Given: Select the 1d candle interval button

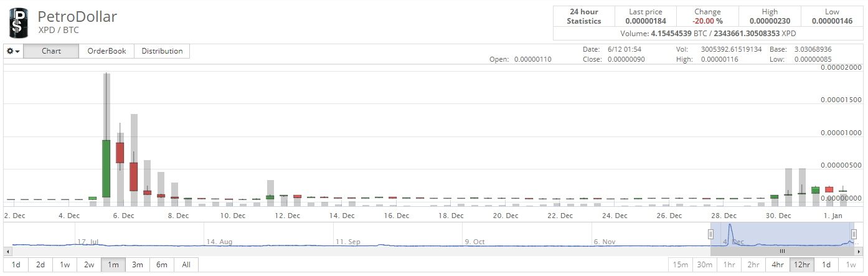Looking at the screenshot, I should tap(826, 265).
